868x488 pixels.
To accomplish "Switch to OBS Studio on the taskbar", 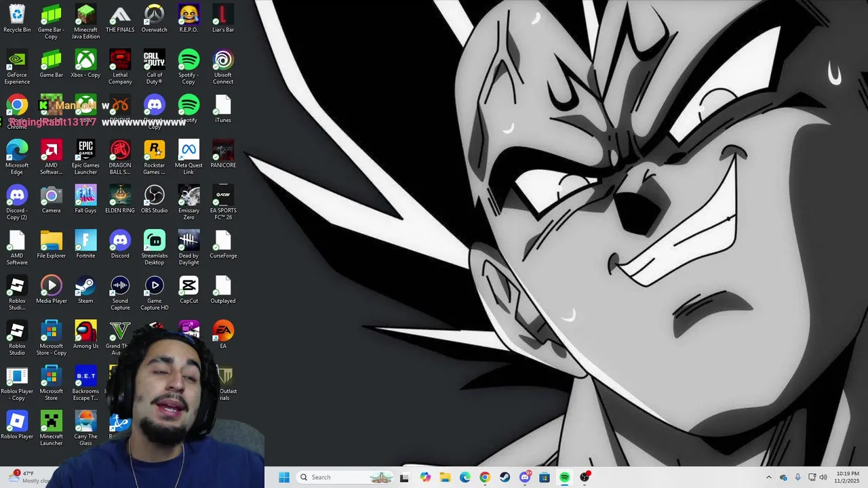I will point(585,477).
